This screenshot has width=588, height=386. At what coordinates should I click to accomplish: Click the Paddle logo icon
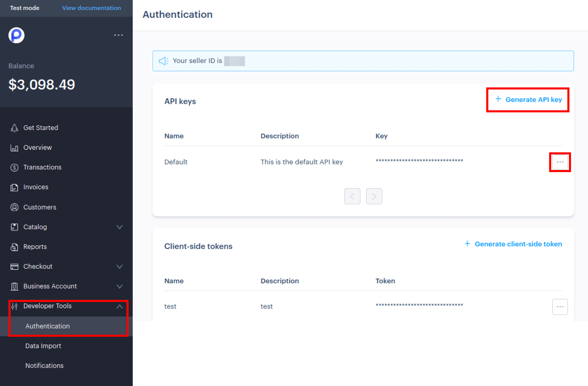[16, 35]
